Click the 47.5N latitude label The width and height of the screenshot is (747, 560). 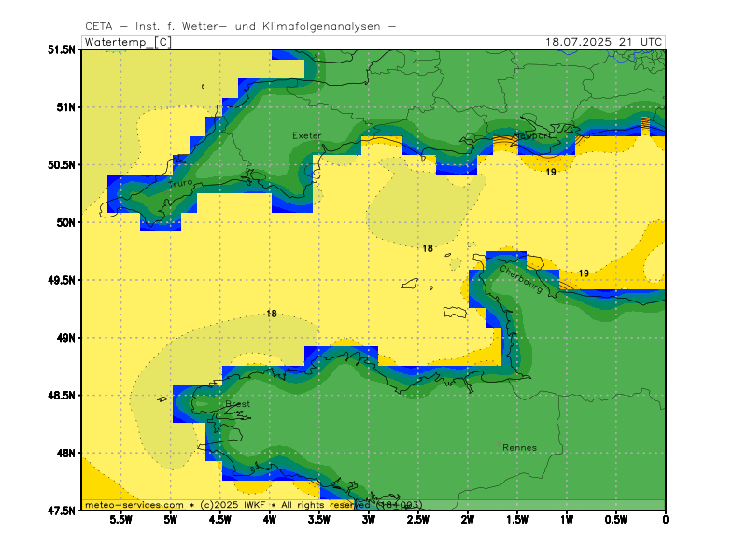click(x=62, y=511)
